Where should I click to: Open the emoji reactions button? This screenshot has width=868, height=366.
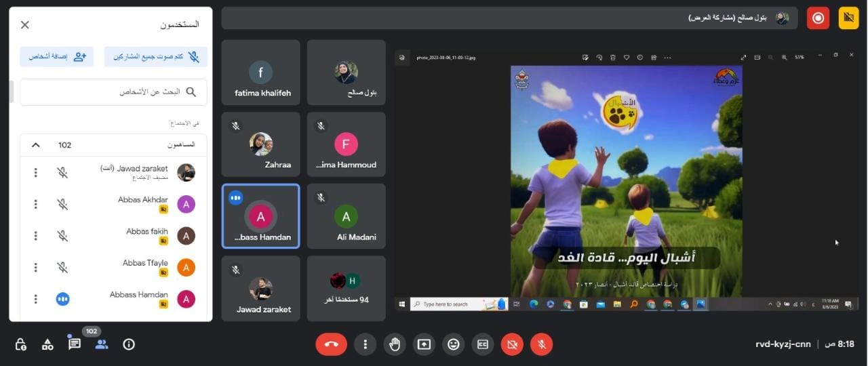[454, 344]
